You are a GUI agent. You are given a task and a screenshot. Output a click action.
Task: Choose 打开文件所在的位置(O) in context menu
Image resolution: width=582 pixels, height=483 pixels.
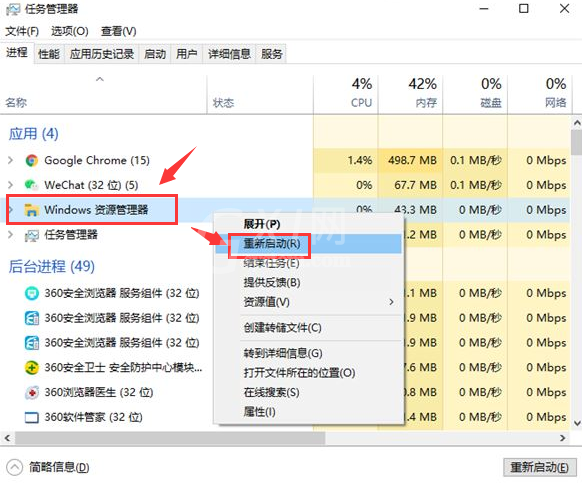point(308,373)
